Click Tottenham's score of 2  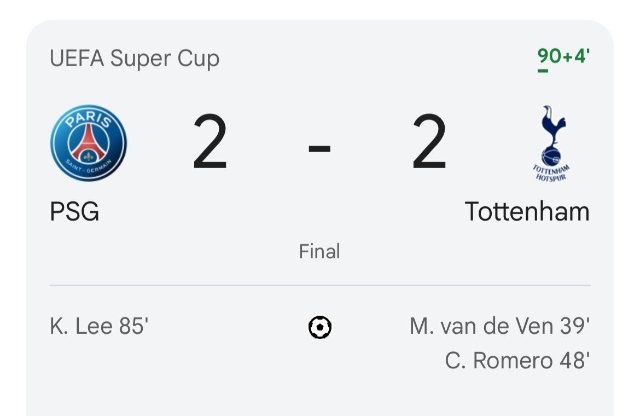(x=429, y=144)
